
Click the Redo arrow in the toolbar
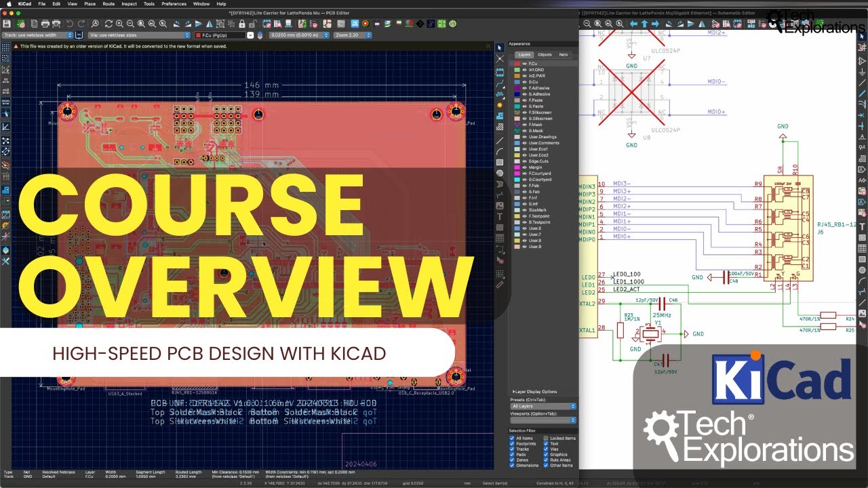(x=81, y=23)
